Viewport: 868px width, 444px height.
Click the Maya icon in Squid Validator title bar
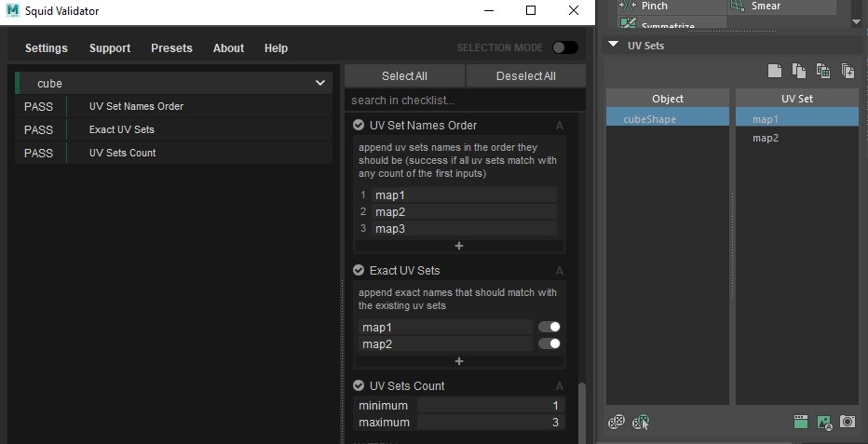click(x=13, y=10)
